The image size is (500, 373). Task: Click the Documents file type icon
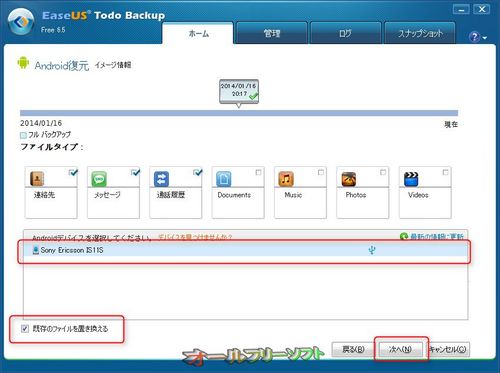pyautogui.click(x=224, y=179)
